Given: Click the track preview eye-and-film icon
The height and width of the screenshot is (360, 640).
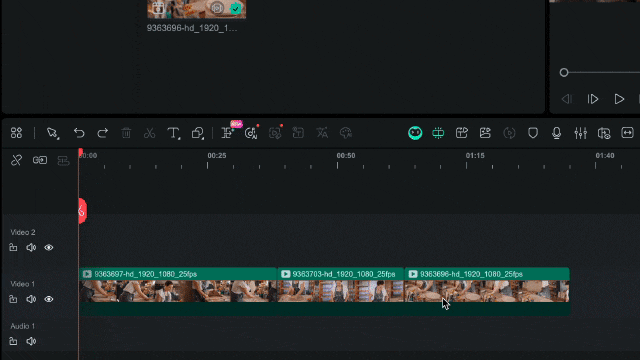Looking at the screenshot, I should click(x=604, y=133).
